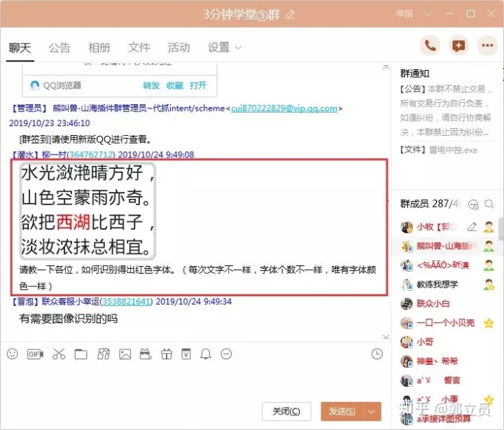Click the up chevron at the top of the chat scroll
The image size is (504, 430).
[386, 67]
